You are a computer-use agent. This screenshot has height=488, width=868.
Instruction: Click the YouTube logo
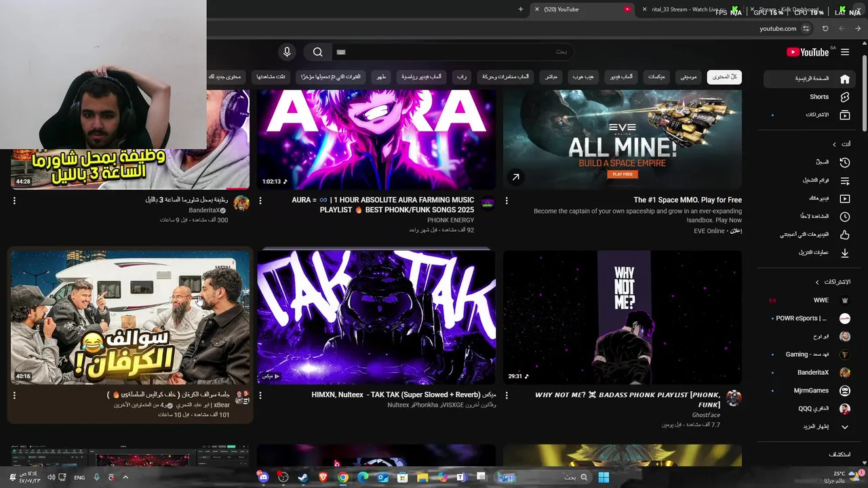click(x=808, y=52)
